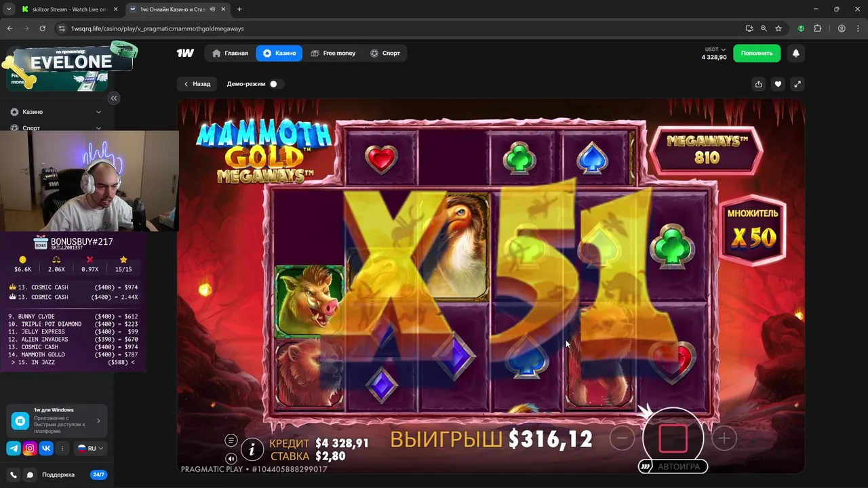Reload the page
The image size is (868, 488).
(x=42, y=28)
